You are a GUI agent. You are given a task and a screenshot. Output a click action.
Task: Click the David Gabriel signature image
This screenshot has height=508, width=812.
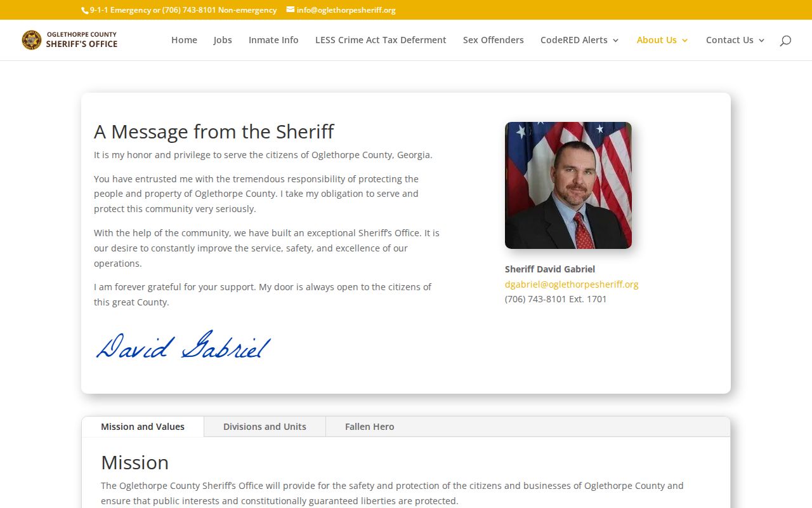tap(183, 345)
